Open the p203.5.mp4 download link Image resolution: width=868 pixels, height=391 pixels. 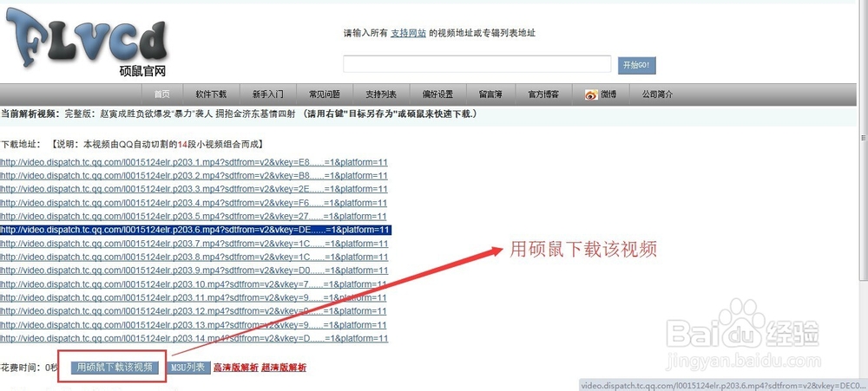[x=194, y=216]
